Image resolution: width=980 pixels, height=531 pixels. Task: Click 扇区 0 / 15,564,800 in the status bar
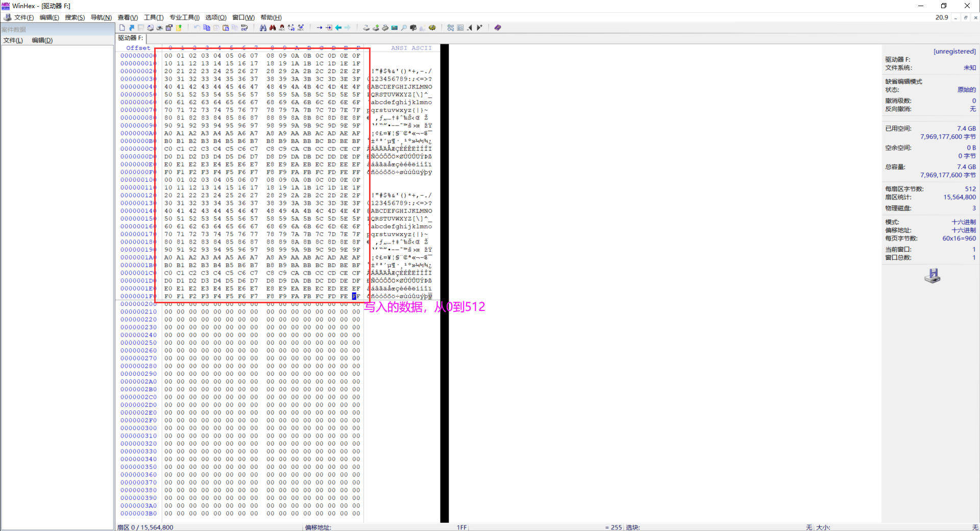coord(145,527)
